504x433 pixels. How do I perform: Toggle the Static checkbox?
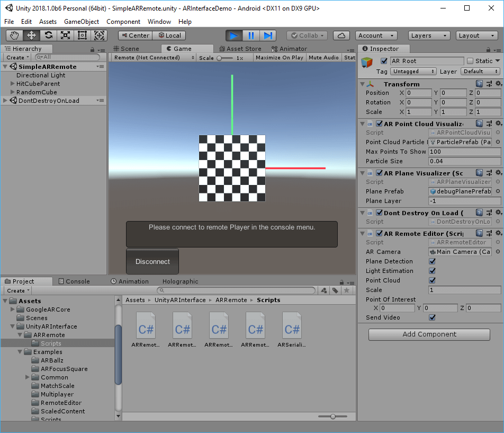click(x=470, y=61)
